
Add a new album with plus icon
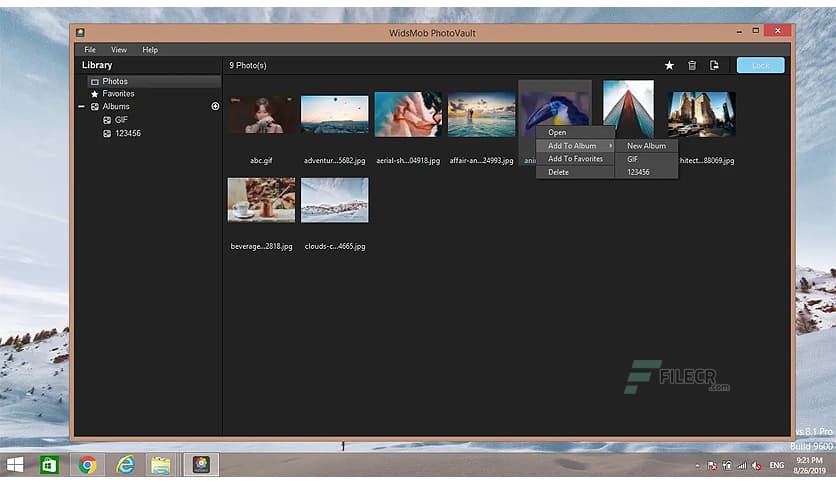215,106
